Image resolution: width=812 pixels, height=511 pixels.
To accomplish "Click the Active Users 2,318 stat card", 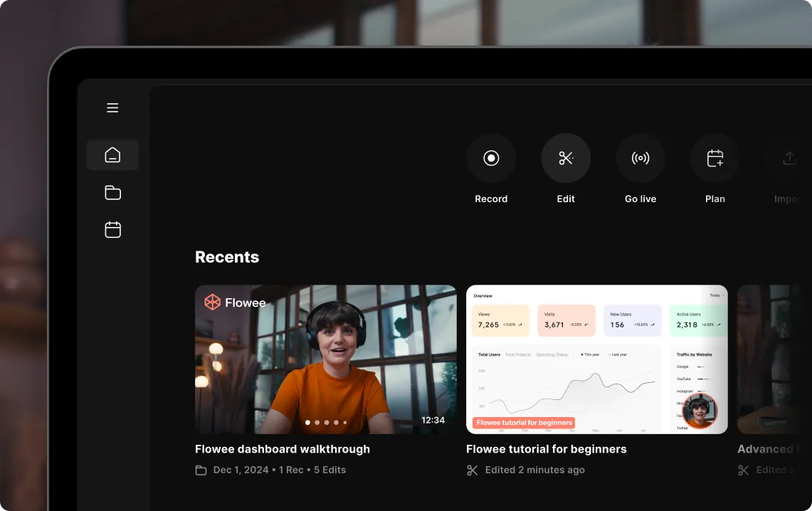I will tap(698, 320).
